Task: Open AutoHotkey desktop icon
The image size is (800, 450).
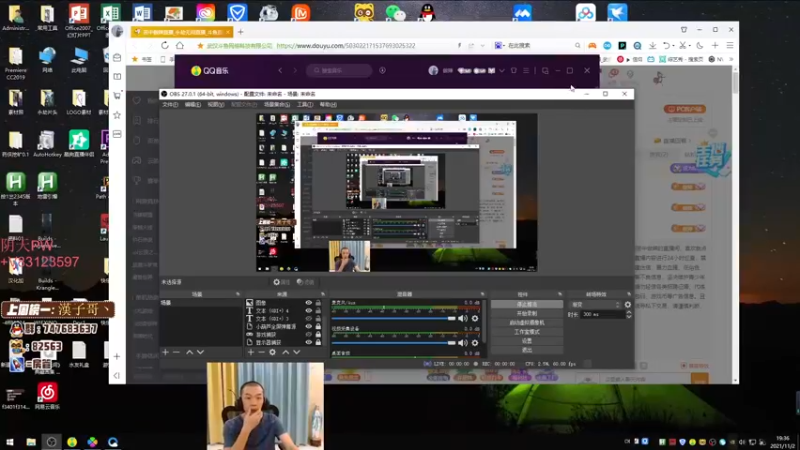Action: pyautogui.click(x=47, y=144)
